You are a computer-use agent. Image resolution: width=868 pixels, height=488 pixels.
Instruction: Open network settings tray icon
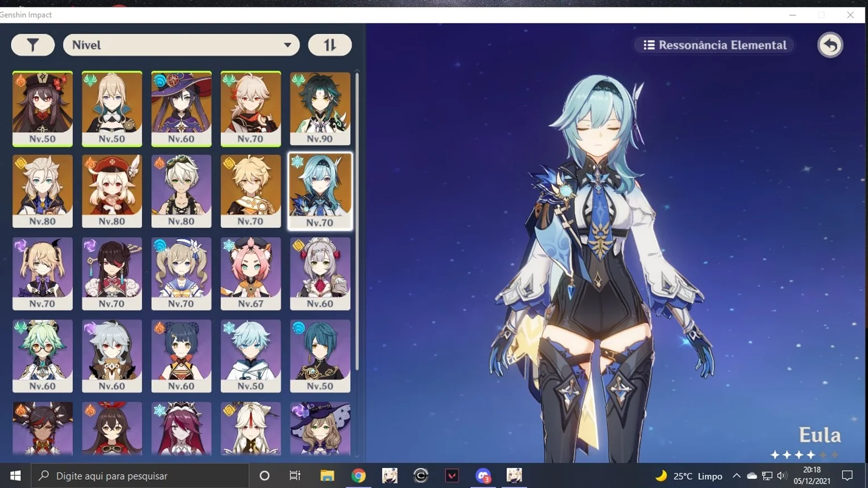tap(767, 476)
